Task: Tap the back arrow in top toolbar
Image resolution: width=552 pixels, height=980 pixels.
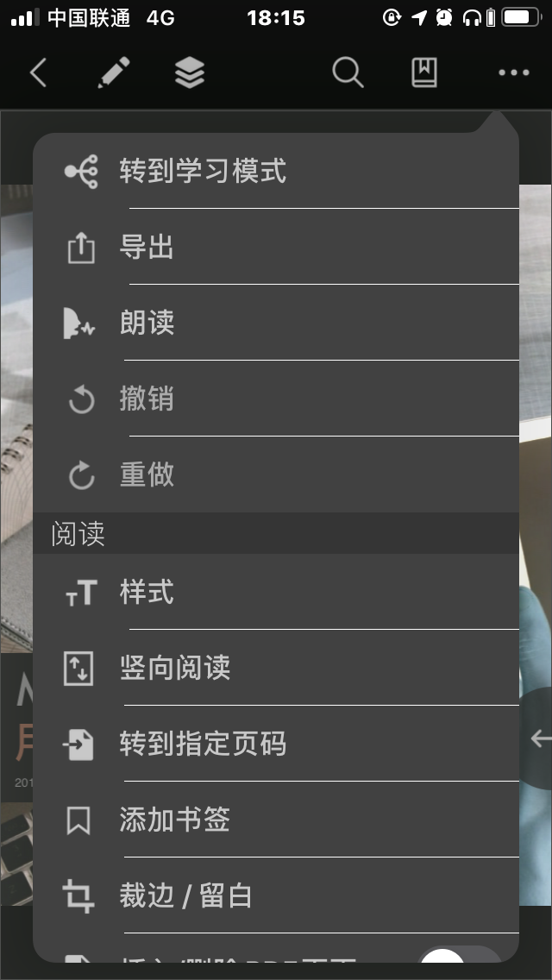Action: (38, 73)
